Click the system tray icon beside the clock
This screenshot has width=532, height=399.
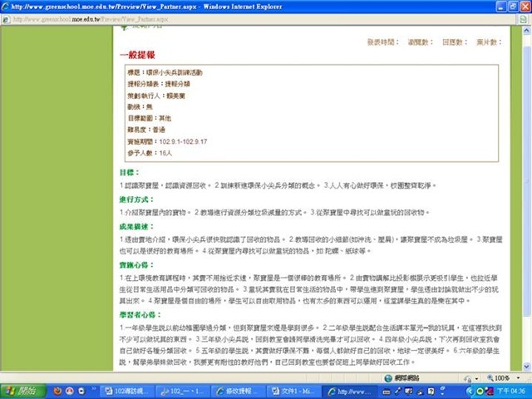coord(489,392)
